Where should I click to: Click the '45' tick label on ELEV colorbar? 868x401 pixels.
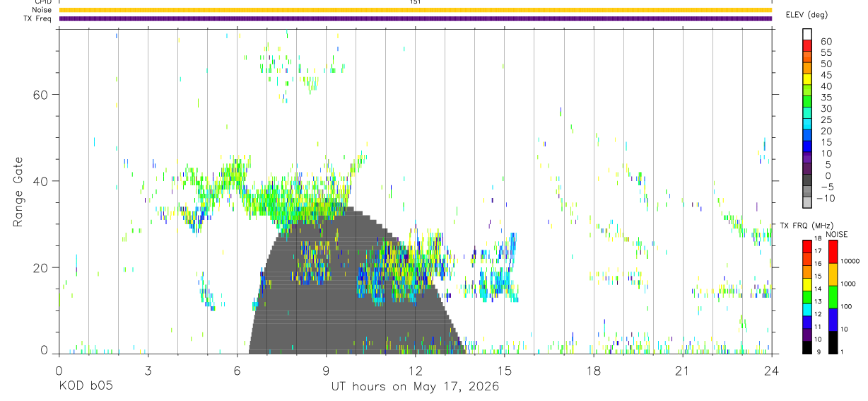tap(826, 75)
